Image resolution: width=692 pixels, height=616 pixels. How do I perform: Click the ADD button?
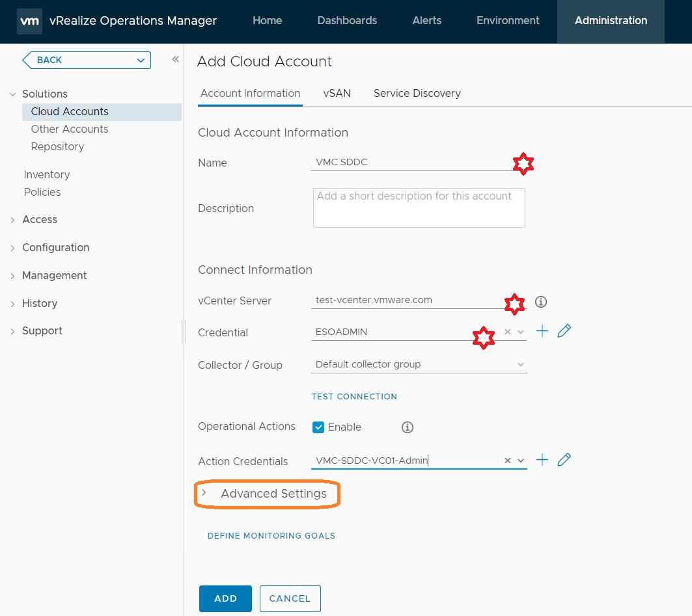[225, 598]
